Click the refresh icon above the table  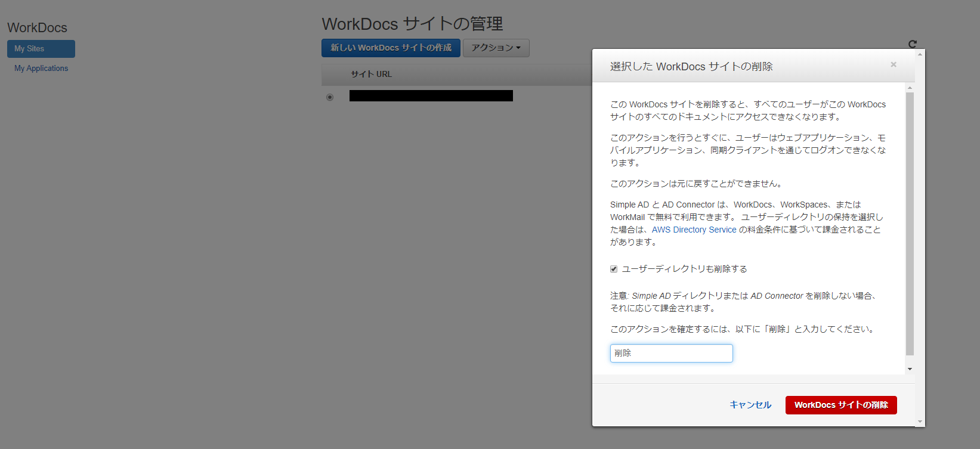(912, 44)
